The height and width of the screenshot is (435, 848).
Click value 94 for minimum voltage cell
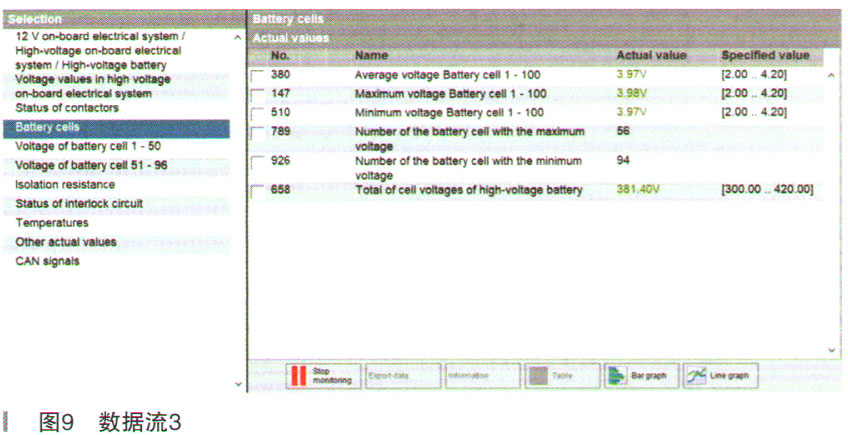pyautogui.click(x=623, y=161)
